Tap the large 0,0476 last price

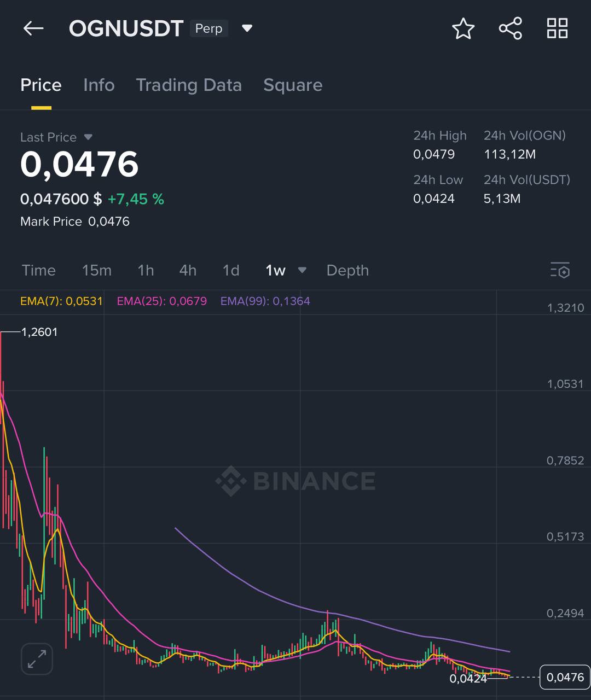tap(79, 165)
